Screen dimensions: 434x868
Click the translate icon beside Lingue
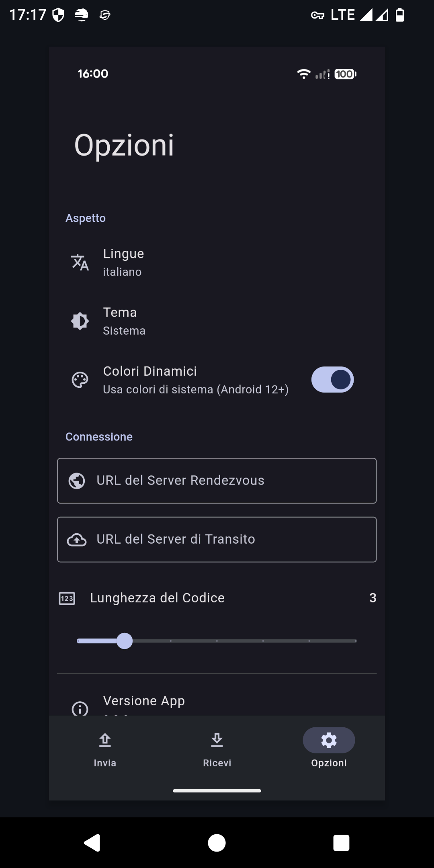80,262
